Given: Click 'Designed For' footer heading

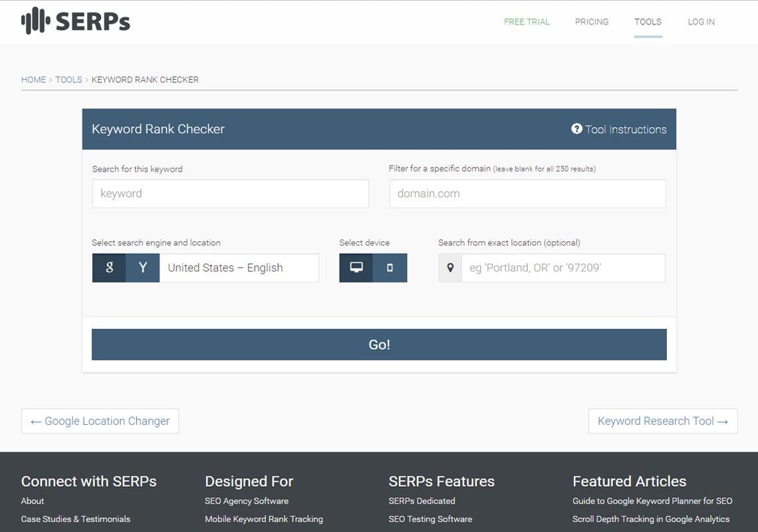Looking at the screenshot, I should pos(249,481).
